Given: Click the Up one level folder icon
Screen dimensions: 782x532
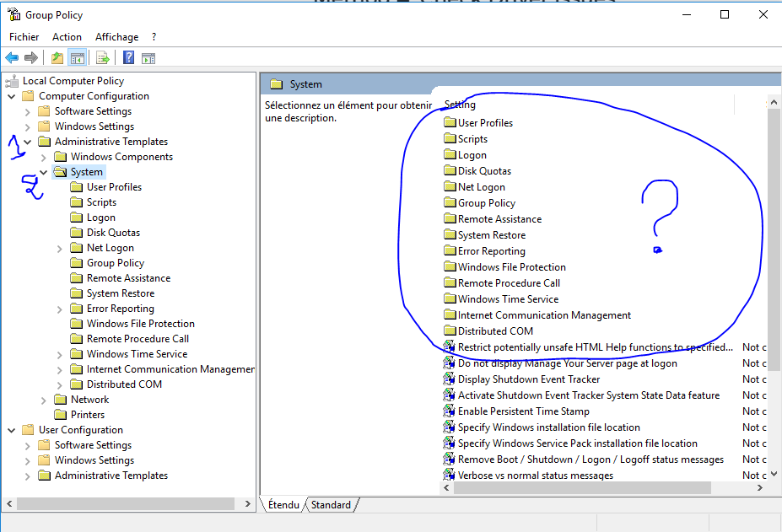Looking at the screenshot, I should pyautogui.click(x=57, y=58).
